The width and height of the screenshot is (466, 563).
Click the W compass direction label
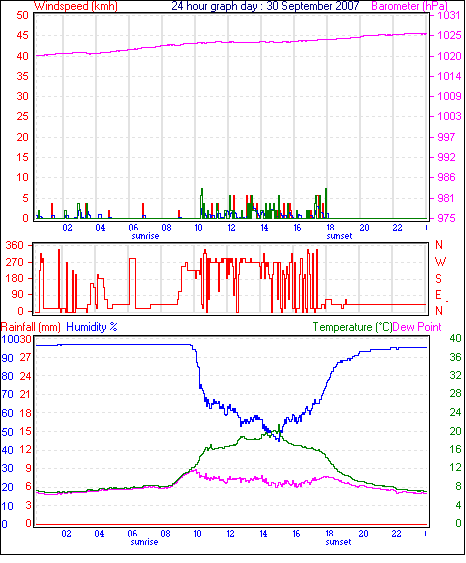[440, 262]
